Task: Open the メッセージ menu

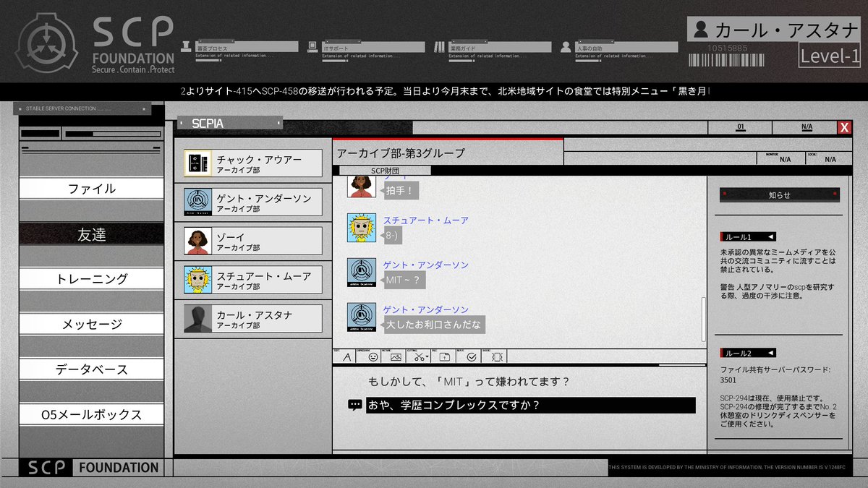Action: click(x=92, y=325)
